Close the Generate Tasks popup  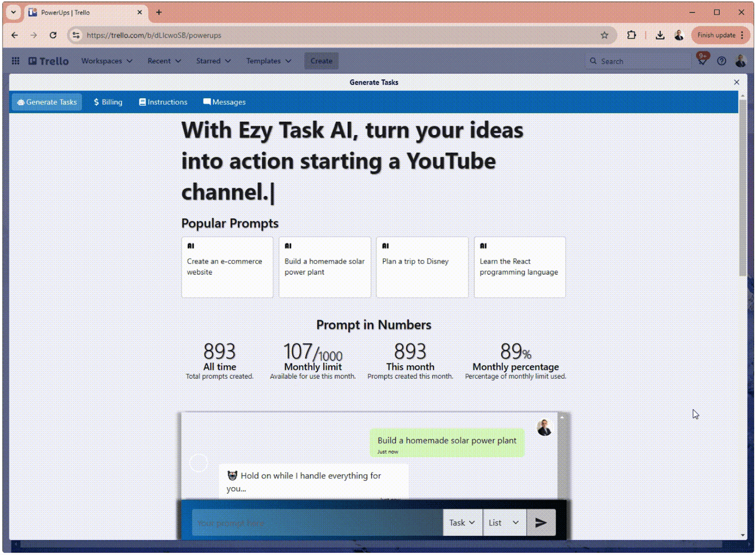tap(736, 82)
